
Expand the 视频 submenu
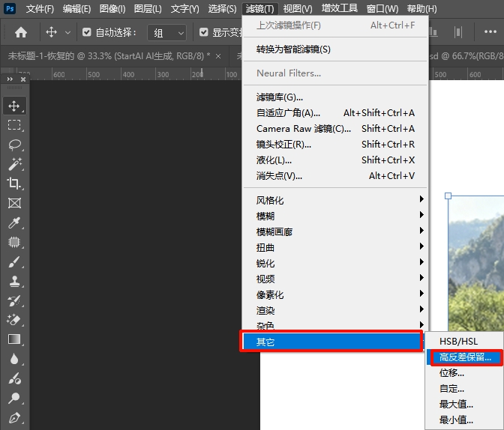pyautogui.click(x=334, y=279)
